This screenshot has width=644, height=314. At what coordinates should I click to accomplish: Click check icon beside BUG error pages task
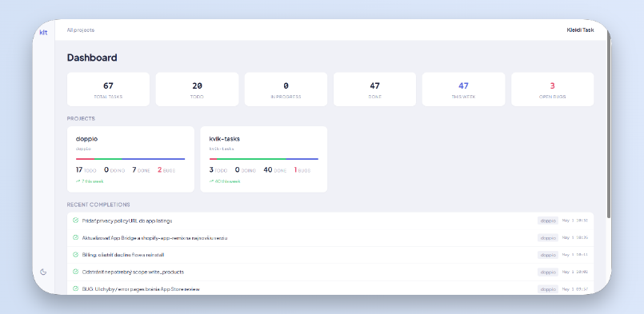pos(75,288)
